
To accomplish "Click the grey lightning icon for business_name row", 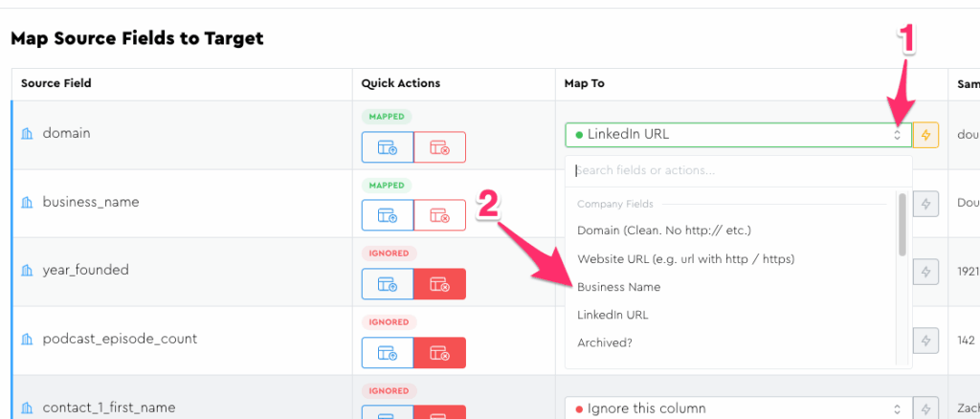I will [925, 204].
